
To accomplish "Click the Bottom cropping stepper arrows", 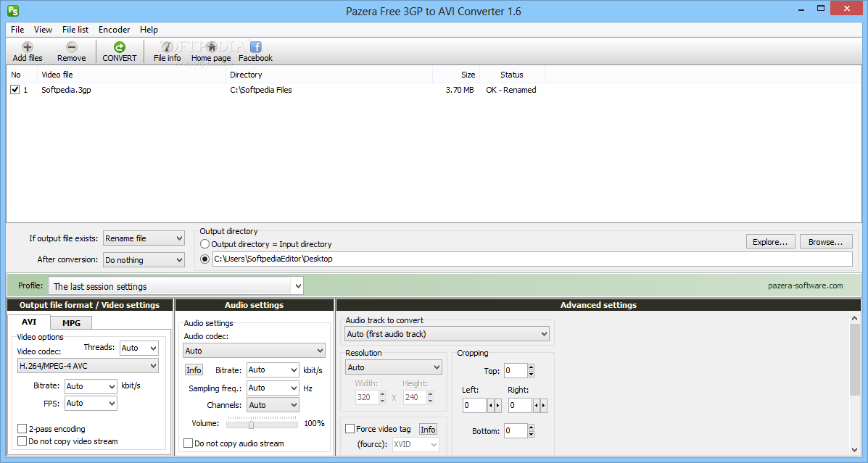I will (532, 431).
